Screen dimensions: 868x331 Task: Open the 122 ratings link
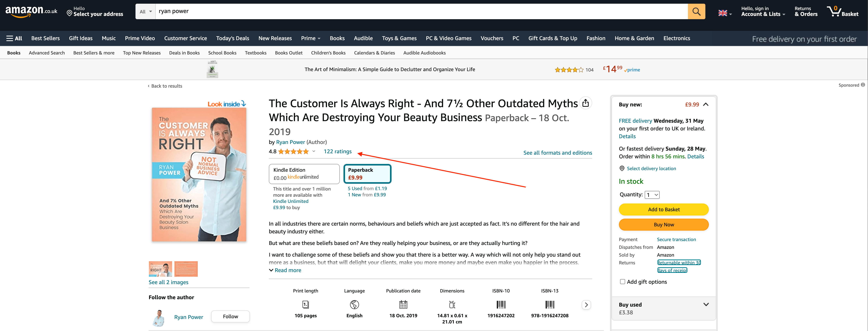point(337,152)
